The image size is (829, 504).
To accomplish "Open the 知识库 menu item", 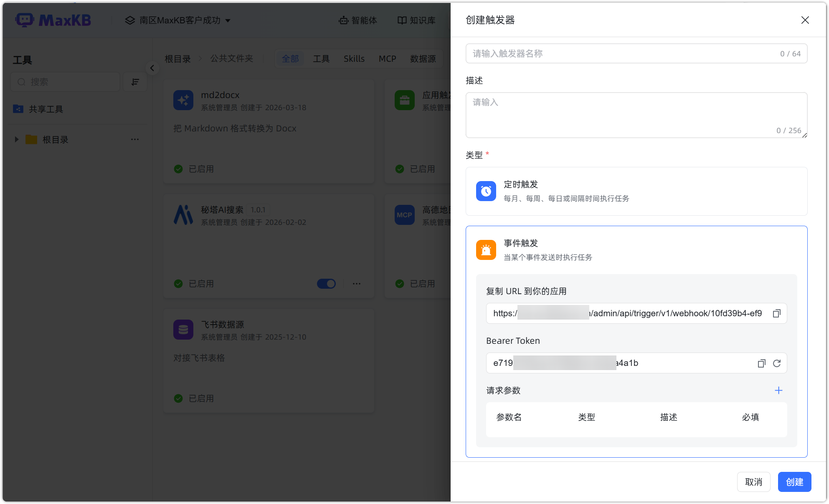I will (x=416, y=20).
